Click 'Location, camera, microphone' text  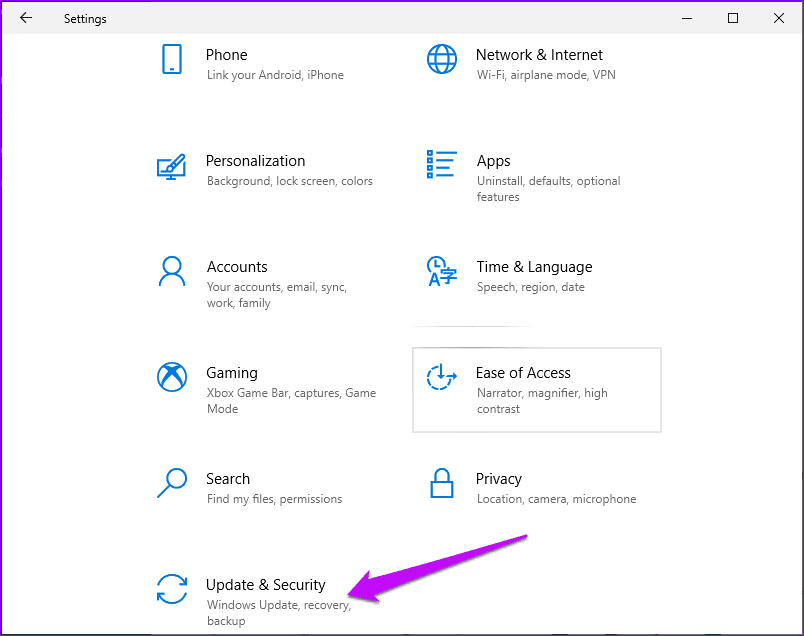pos(556,499)
